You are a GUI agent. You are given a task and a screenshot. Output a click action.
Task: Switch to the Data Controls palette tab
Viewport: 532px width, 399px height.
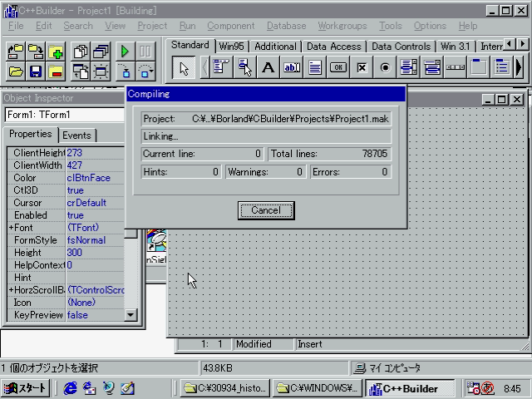401,47
